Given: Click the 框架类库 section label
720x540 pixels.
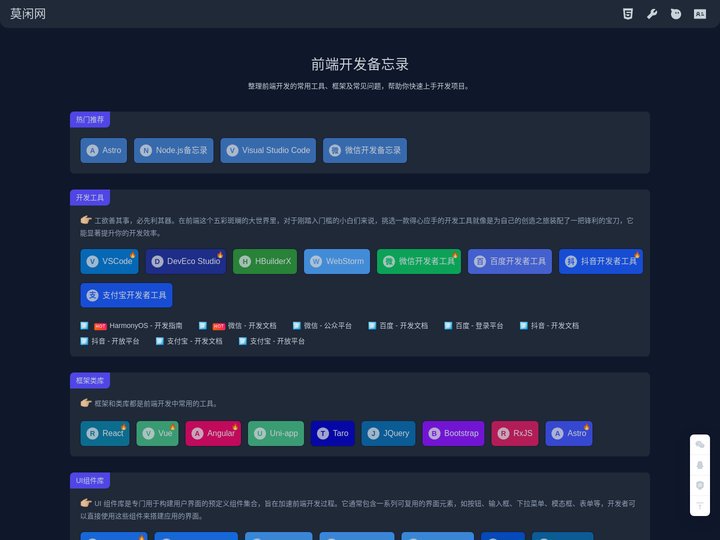Looking at the screenshot, I should (90, 380).
